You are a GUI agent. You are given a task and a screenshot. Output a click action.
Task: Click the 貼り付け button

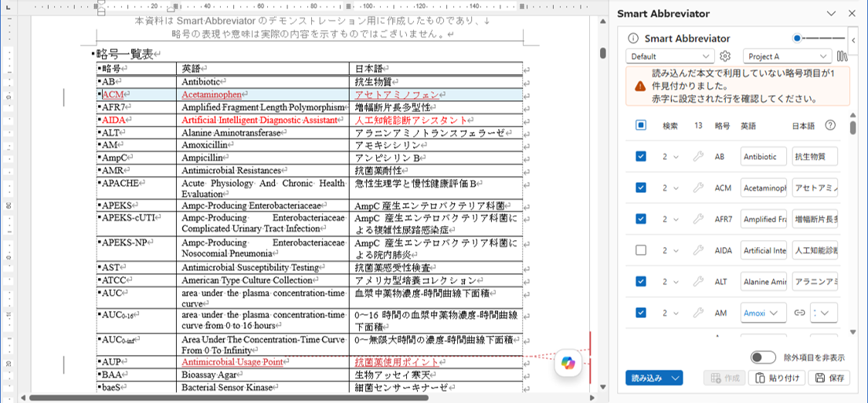point(777,378)
